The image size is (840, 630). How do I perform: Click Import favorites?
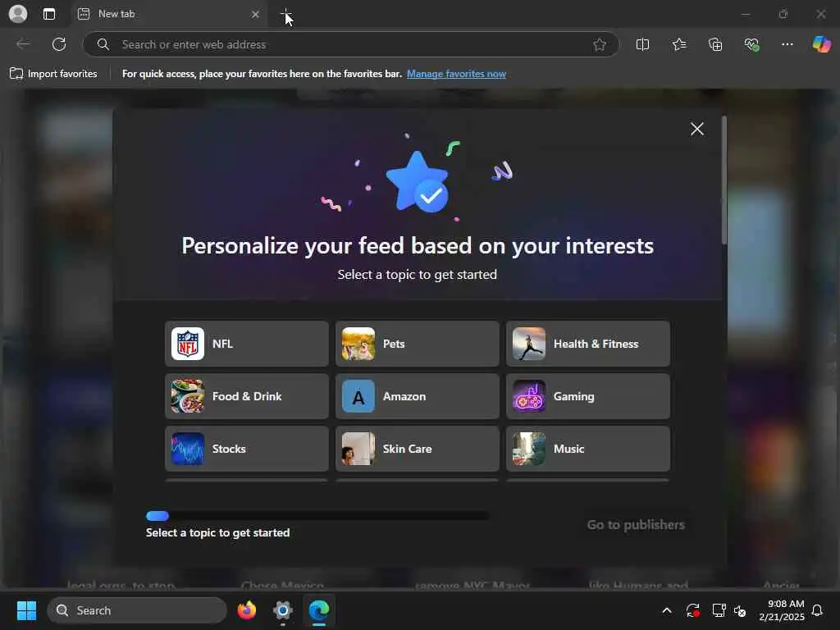click(53, 74)
